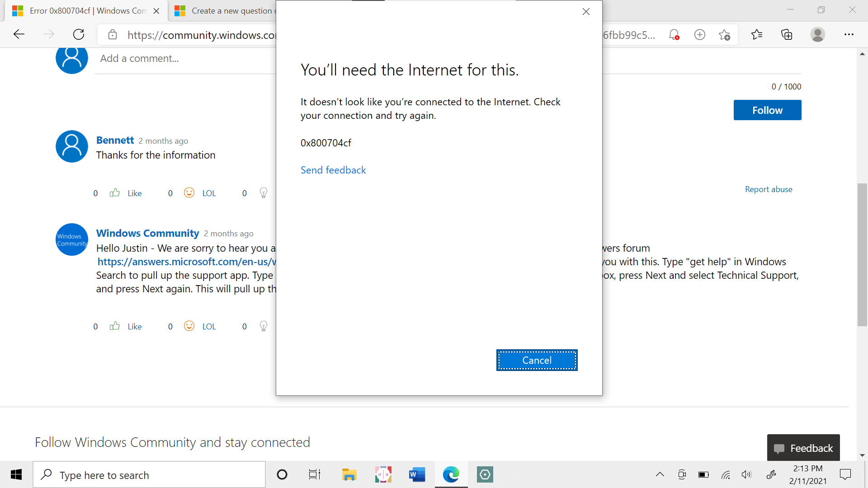Open Microsoft Word from the taskbar

point(417,474)
